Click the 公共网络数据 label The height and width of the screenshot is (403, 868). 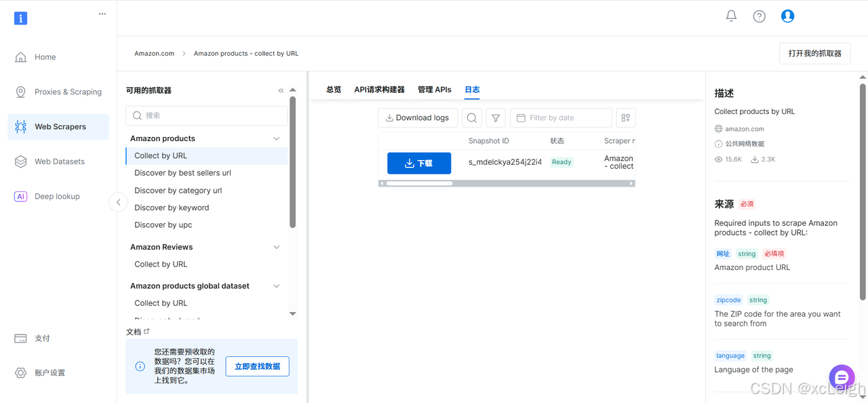click(x=745, y=144)
